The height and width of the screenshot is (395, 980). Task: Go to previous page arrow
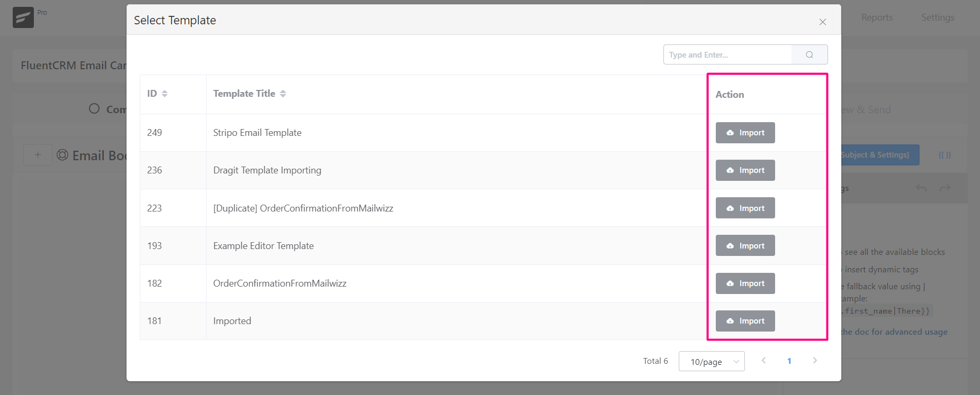point(763,361)
